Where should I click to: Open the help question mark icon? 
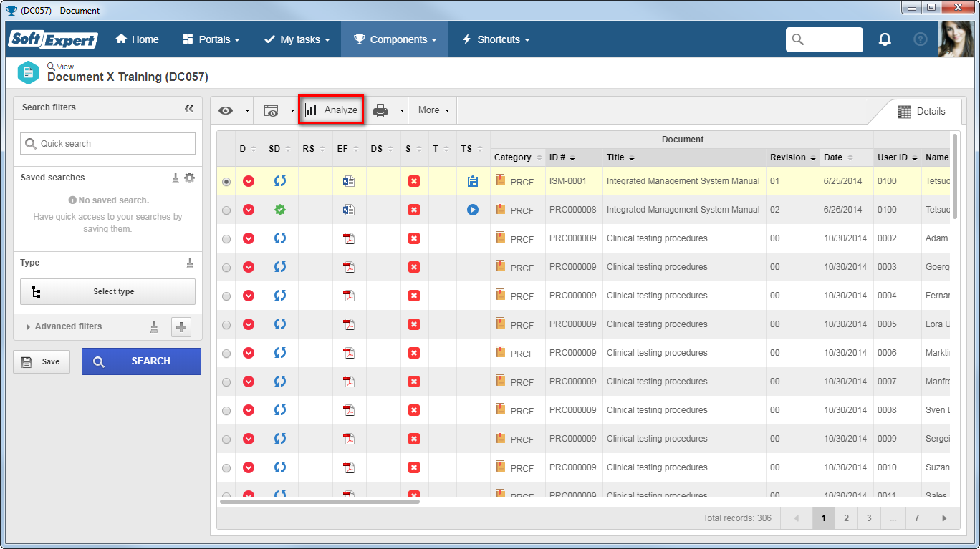tap(921, 39)
